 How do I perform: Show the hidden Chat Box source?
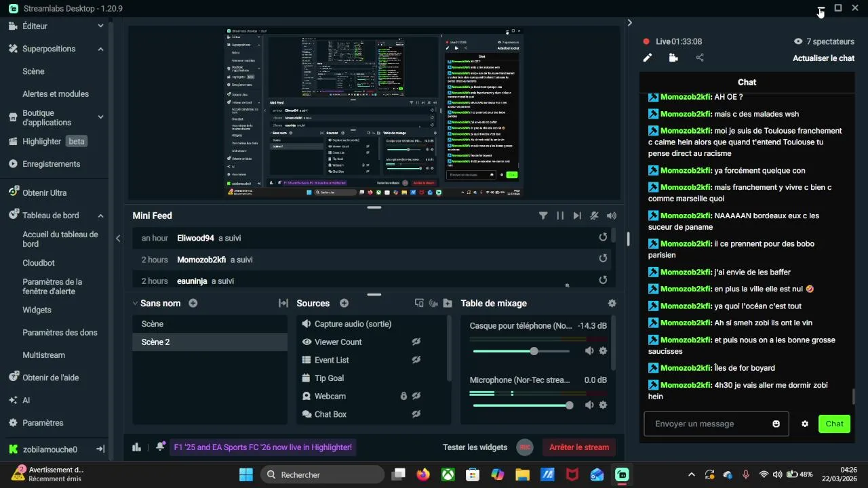(416, 414)
